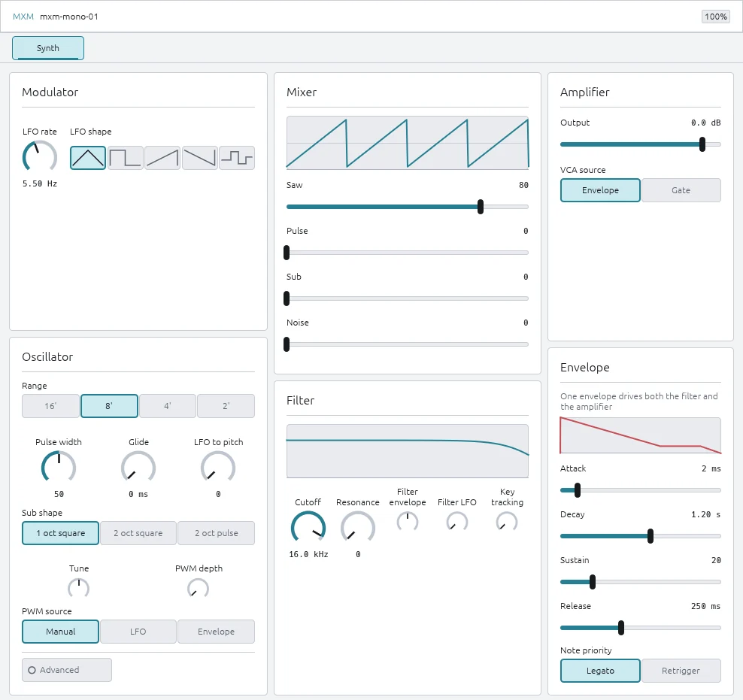Image resolution: width=743 pixels, height=700 pixels.
Task: Click the Saw mixer level slider
Action: coord(407,207)
